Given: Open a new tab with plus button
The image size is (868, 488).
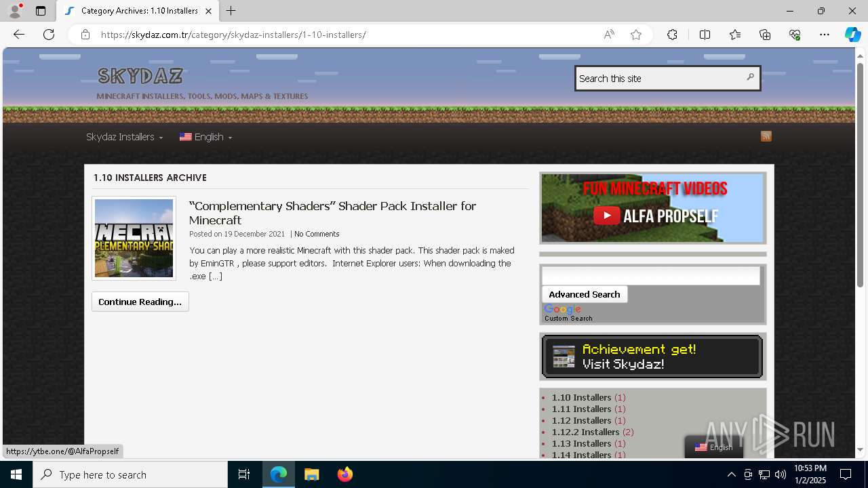Looking at the screenshot, I should [x=231, y=11].
